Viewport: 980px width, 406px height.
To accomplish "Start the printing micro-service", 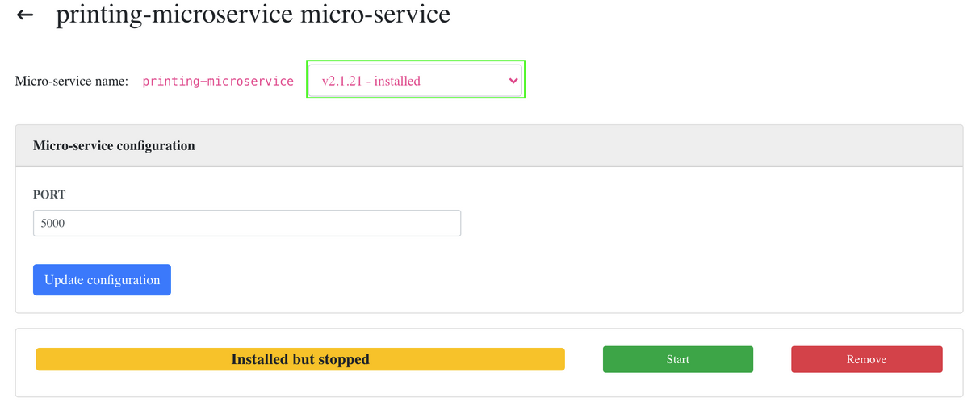I will coord(678,359).
